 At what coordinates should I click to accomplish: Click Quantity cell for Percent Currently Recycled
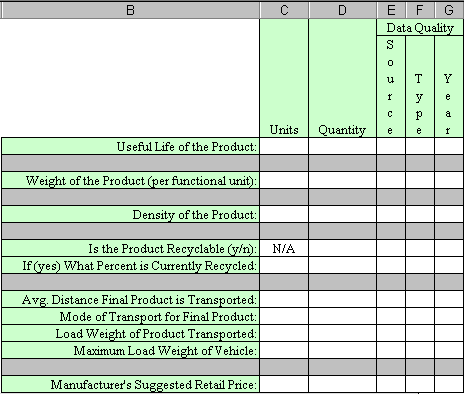coord(342,265)
